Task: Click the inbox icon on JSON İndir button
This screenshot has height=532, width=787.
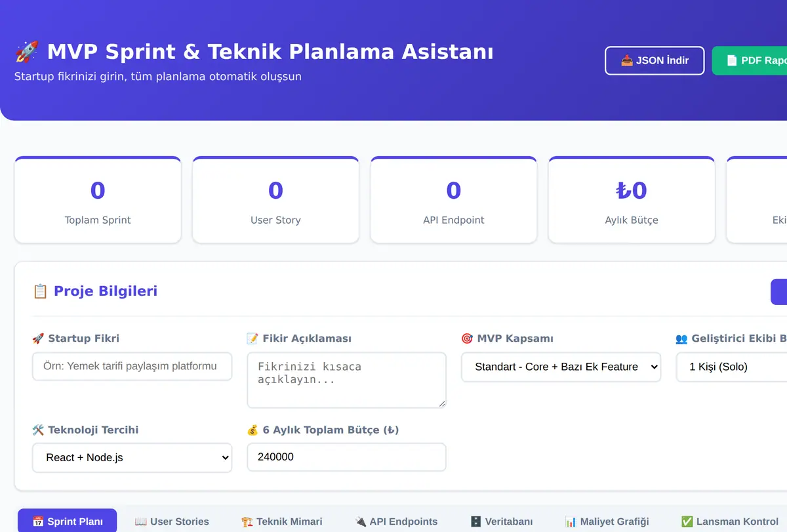Action: [627, 60]
